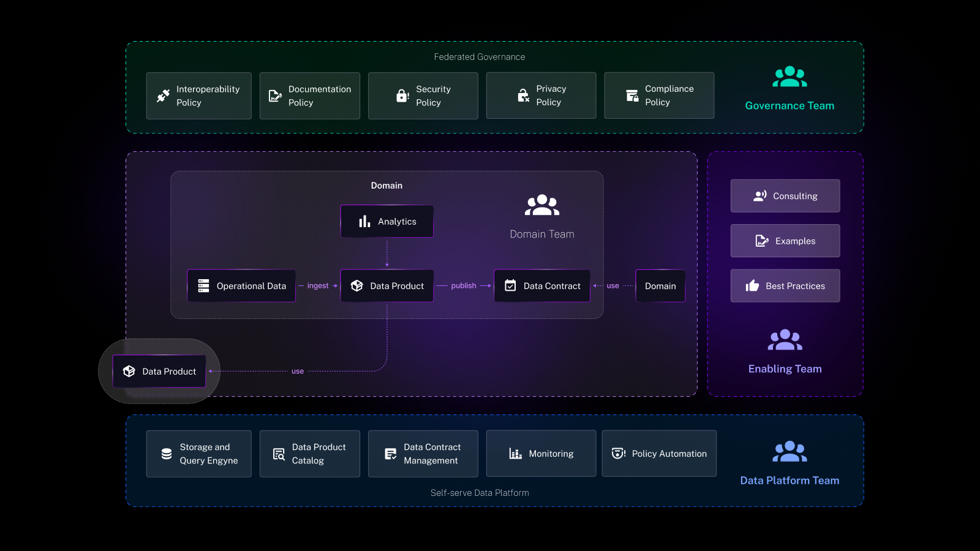Select the highlighted external Data Product box
Viewport: 980px width, 551px height.
[x=159, y=372]
